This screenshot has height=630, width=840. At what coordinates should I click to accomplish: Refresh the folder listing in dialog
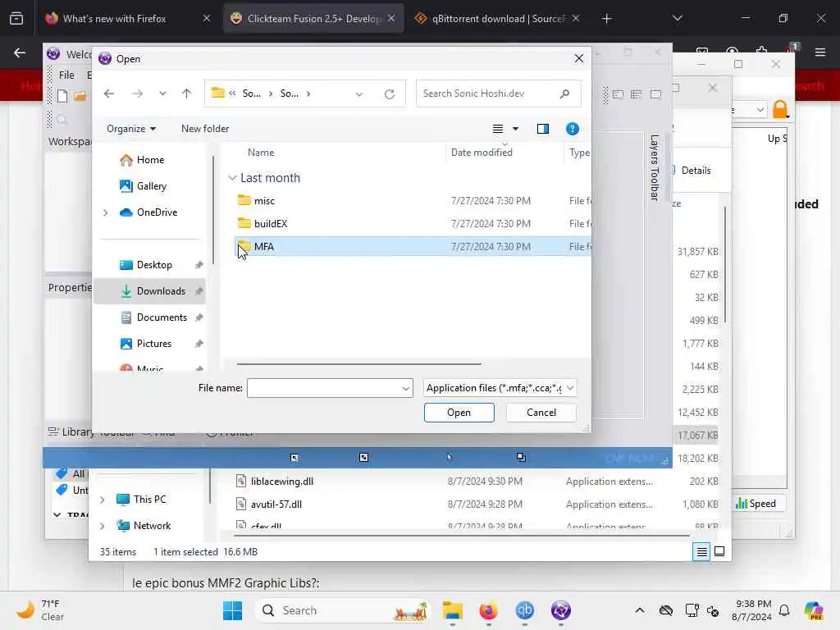(390, 94)
